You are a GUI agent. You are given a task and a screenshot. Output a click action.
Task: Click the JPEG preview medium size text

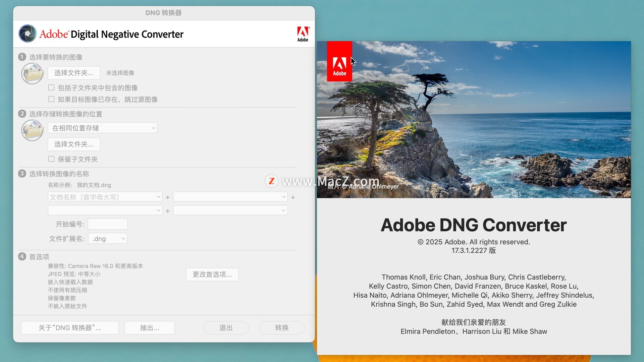click(x=74, y=274)
